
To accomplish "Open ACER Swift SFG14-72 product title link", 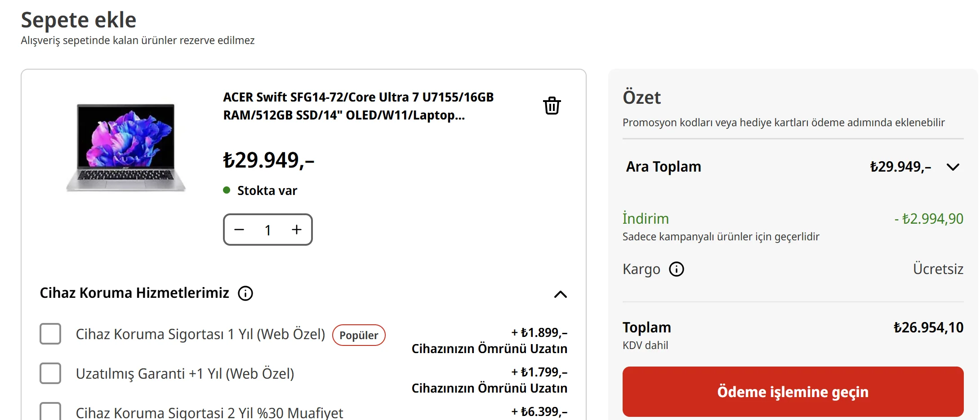I will [358, 106].
